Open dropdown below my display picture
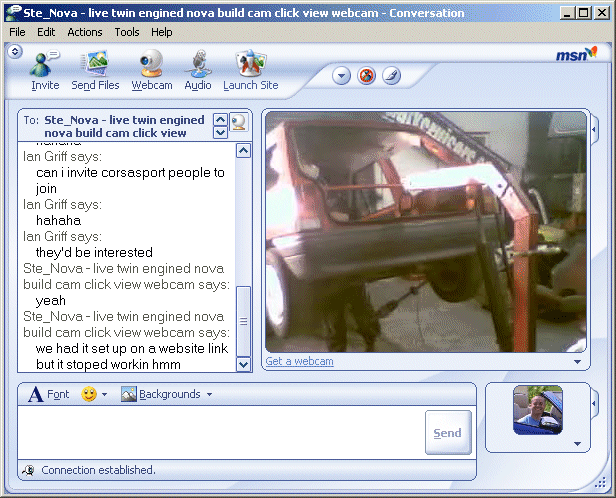The image size is (616, 498). [x=576, y=443]
